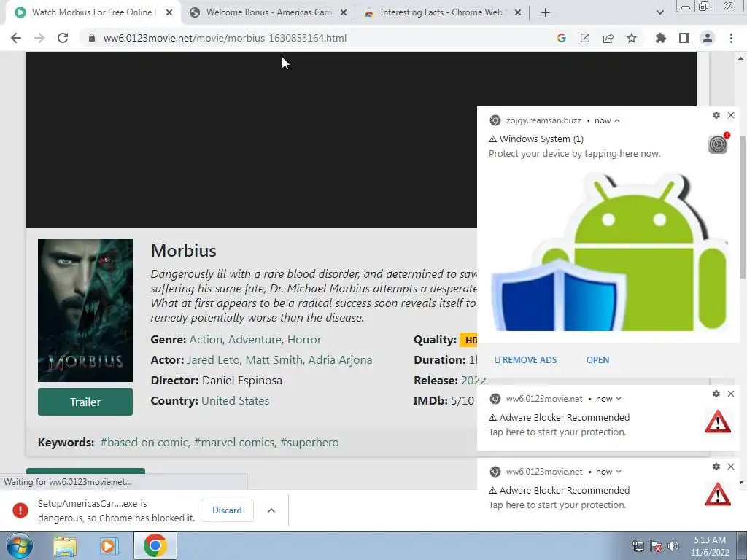Image resolution: width=747 pixels, height=560 pixels.
Task: Click the taskbar clock showing 5:13 AM
Action: (710, 546)
